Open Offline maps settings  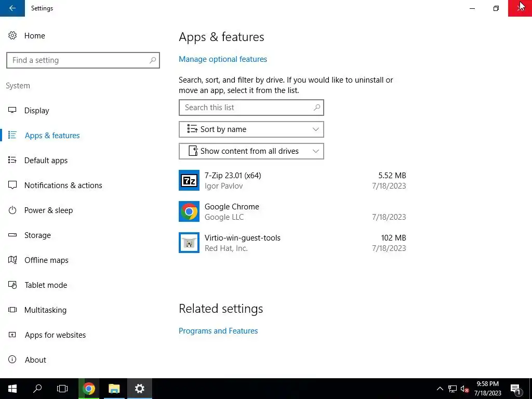click(46, 260)
